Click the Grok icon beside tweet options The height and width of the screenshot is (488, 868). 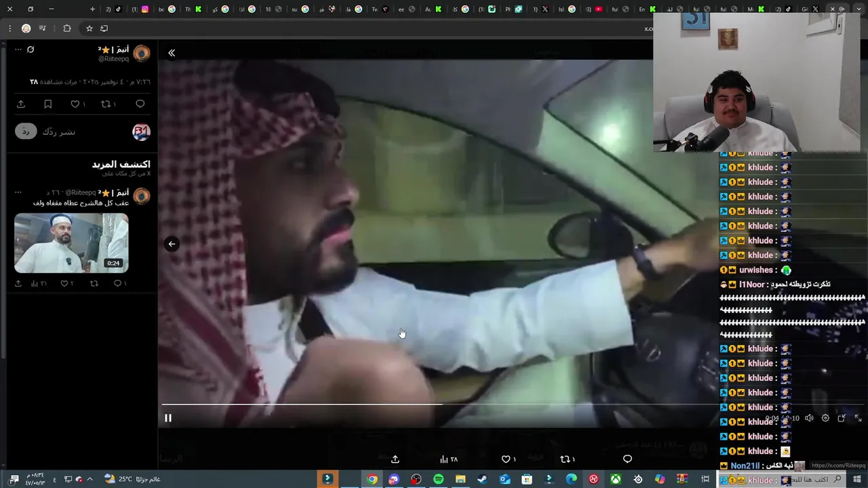pos(31,49)
